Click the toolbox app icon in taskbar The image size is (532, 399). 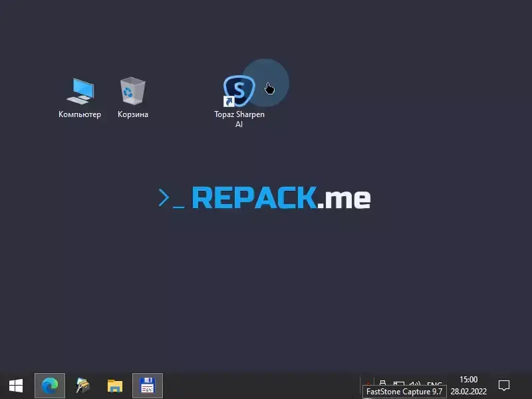click(x=82, y=386)
